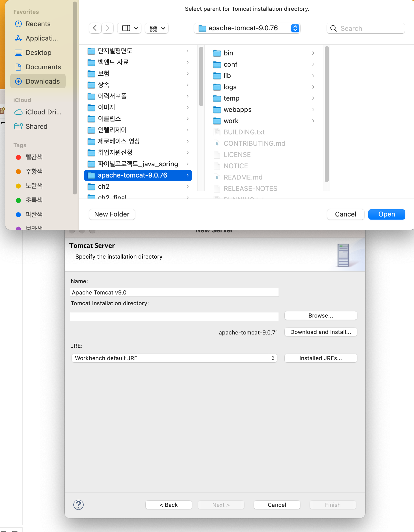
Task: Click Browse... in the New Server window
Action: point(321,316)
